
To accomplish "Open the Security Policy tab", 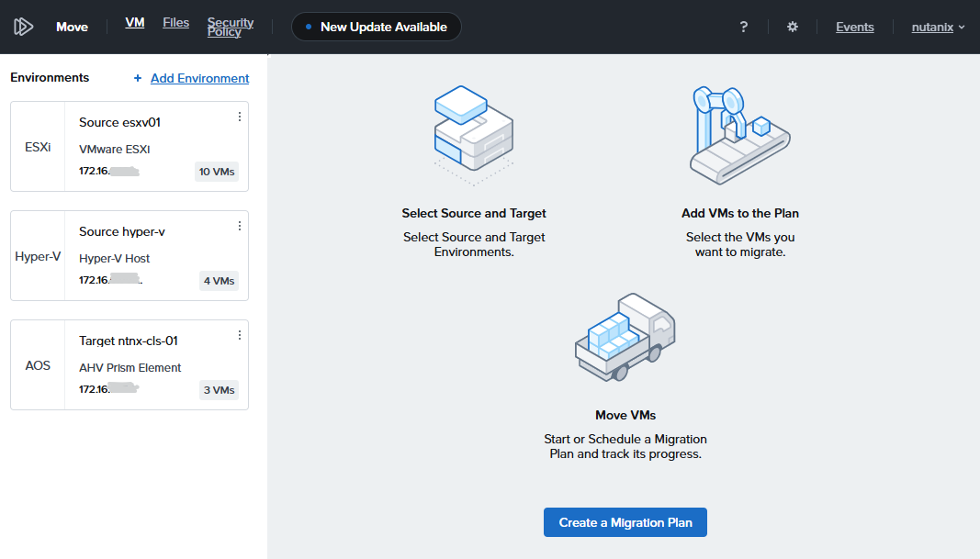I will [231, 27].
